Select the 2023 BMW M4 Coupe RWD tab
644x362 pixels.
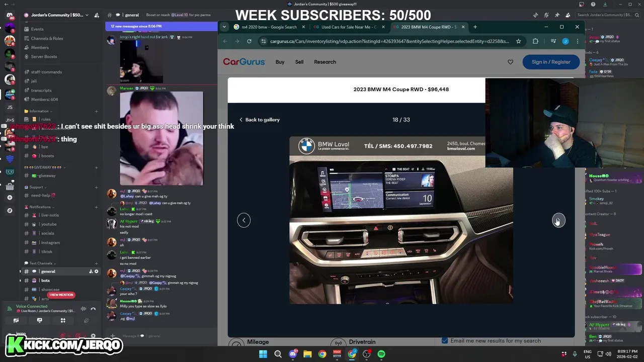point(429,27)
